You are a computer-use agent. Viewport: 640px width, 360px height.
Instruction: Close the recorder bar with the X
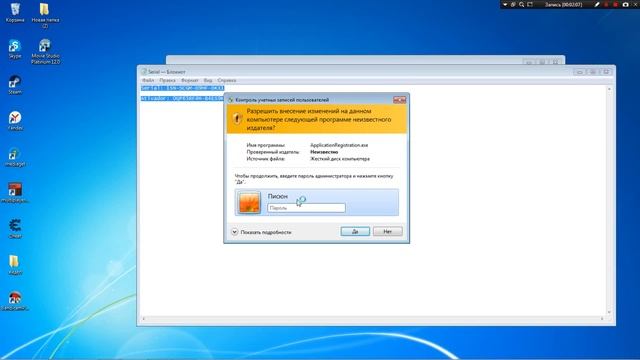636,4
